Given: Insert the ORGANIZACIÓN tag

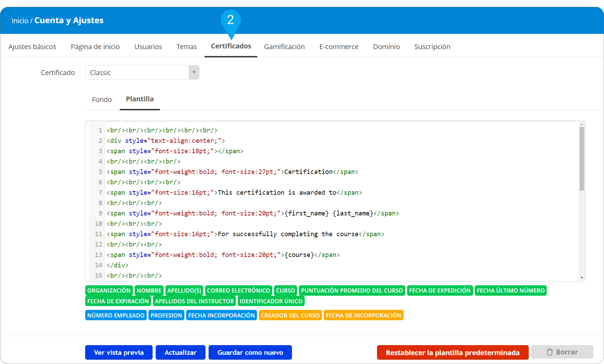Looking at the screenshot, I should [109, 291].
